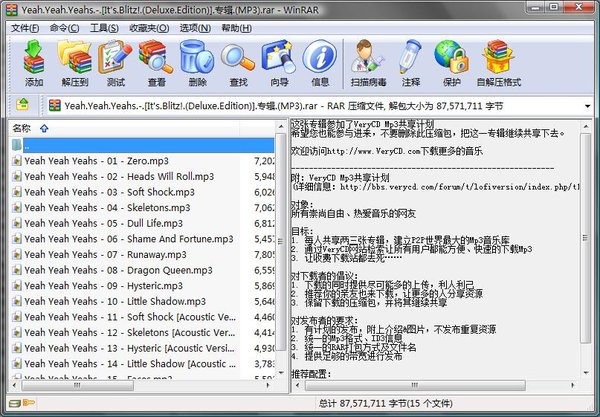The height and width of the screenshot is (417, 600).
Task: Click the 添加 (Add) toolbar icon
Action: tap(34, 63)
